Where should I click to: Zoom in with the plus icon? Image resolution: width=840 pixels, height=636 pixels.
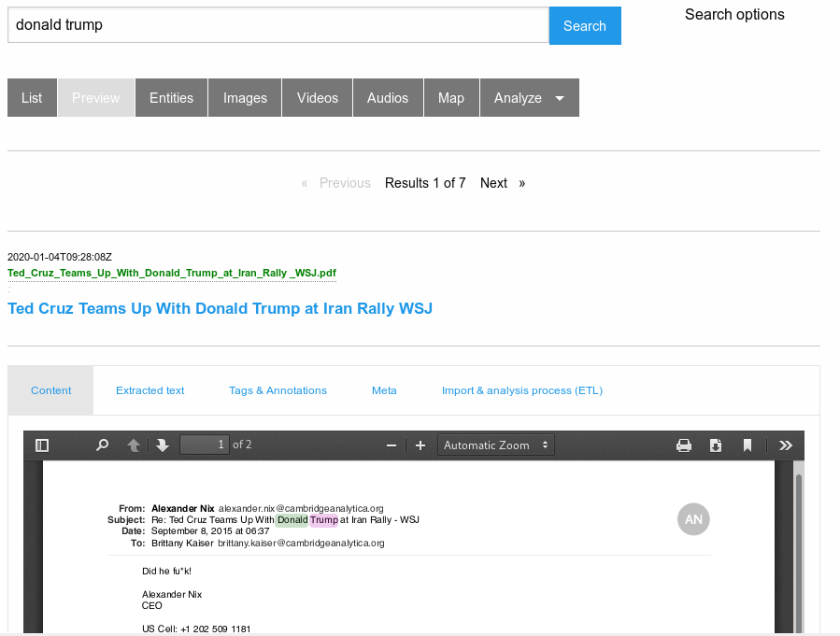tap(420, 445)
